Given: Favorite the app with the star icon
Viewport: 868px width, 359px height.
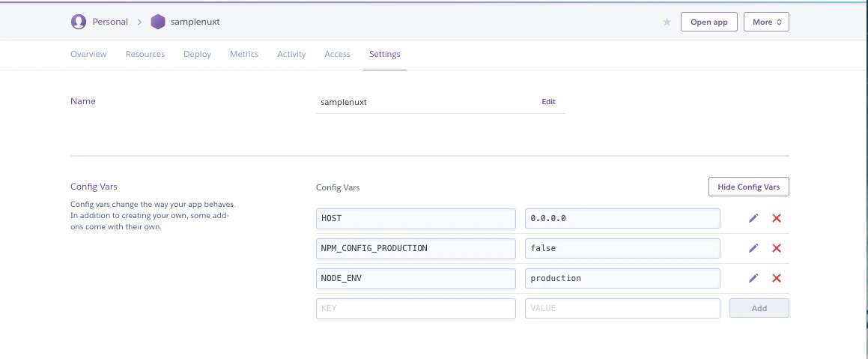Looking at the screenshot, I should click(667, 22).
